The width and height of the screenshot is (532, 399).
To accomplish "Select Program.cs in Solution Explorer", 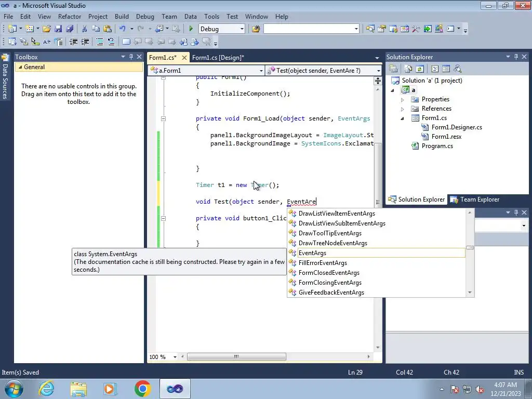I will tap(437, 146).
